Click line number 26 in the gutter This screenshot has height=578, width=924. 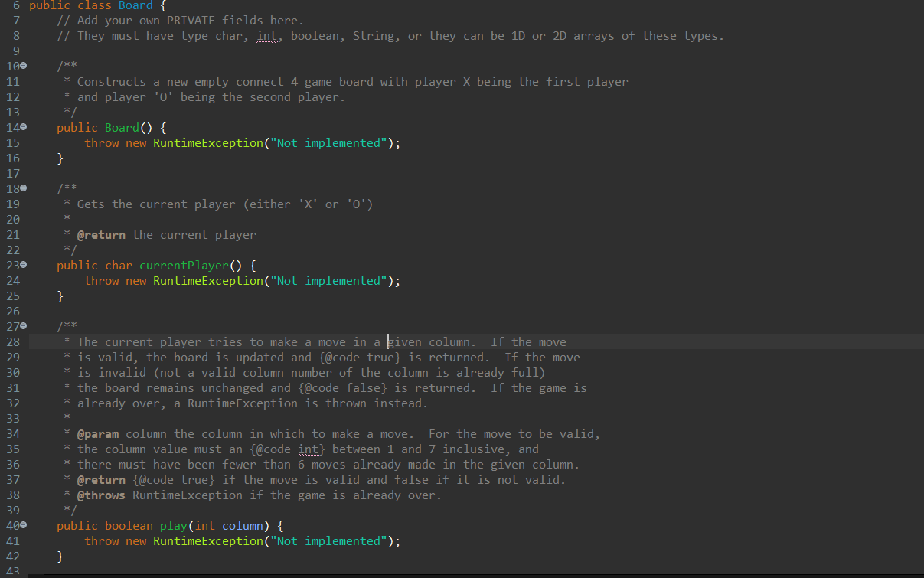pyautogui.click(x=12, y=312)
